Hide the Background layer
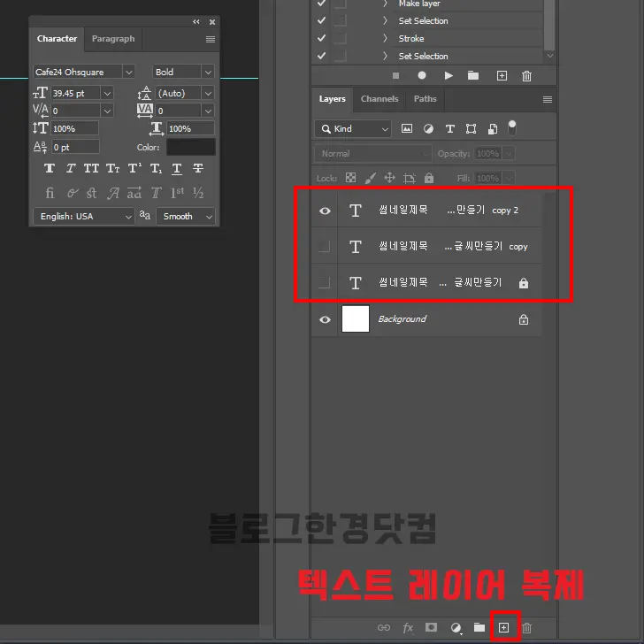The height and width of the screenshot is (644, 644). point(325,319)
